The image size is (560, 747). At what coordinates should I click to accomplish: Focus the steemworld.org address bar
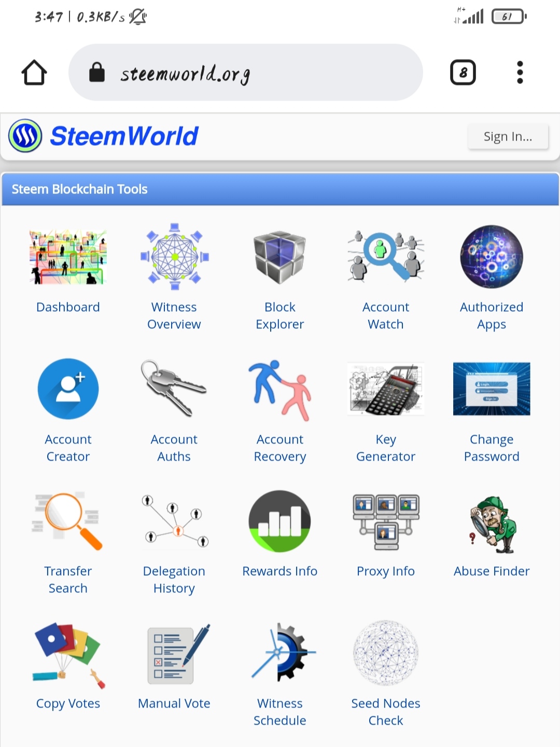point(246,72)
